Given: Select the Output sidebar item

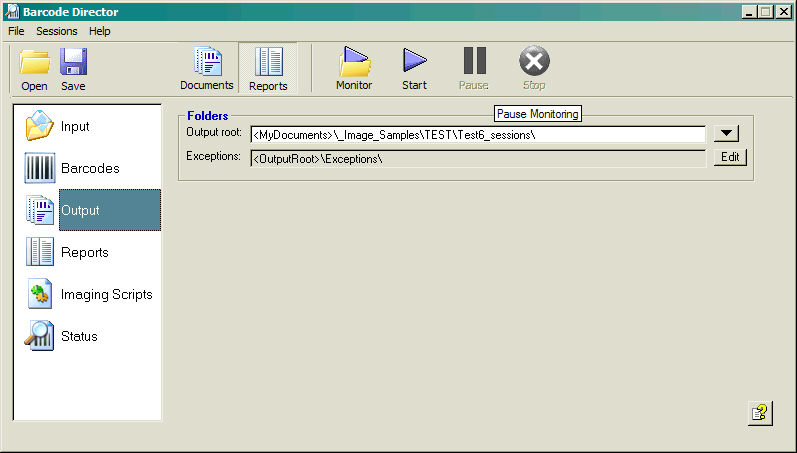Looking at the screenshot, I should tap(88, 211).
